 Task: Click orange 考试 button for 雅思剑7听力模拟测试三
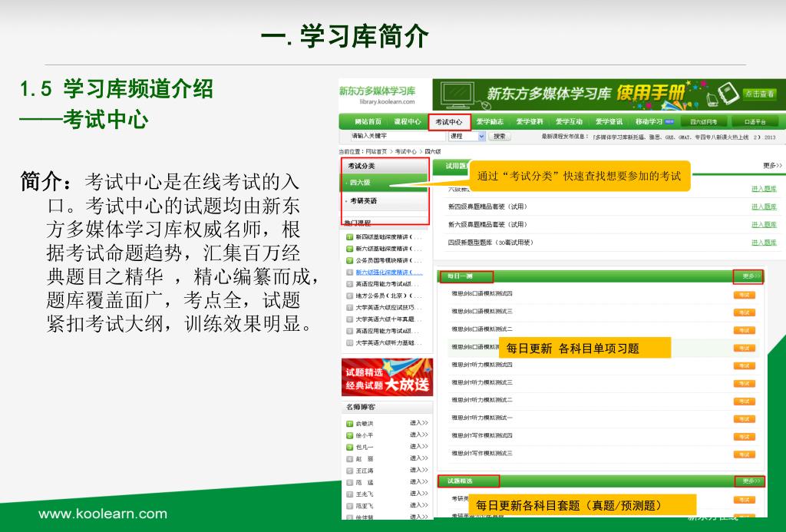coord(745,384)
